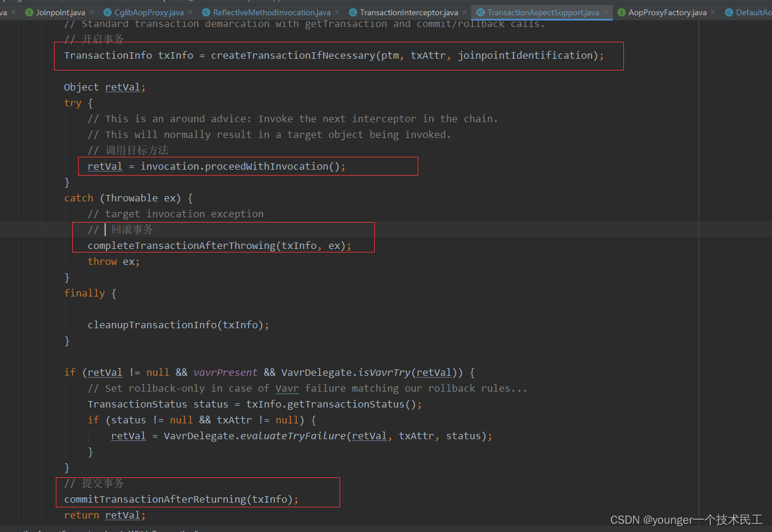Click the 'target invocation exception' comment
Screen dimensions: 772x532
tap(176, 214)
